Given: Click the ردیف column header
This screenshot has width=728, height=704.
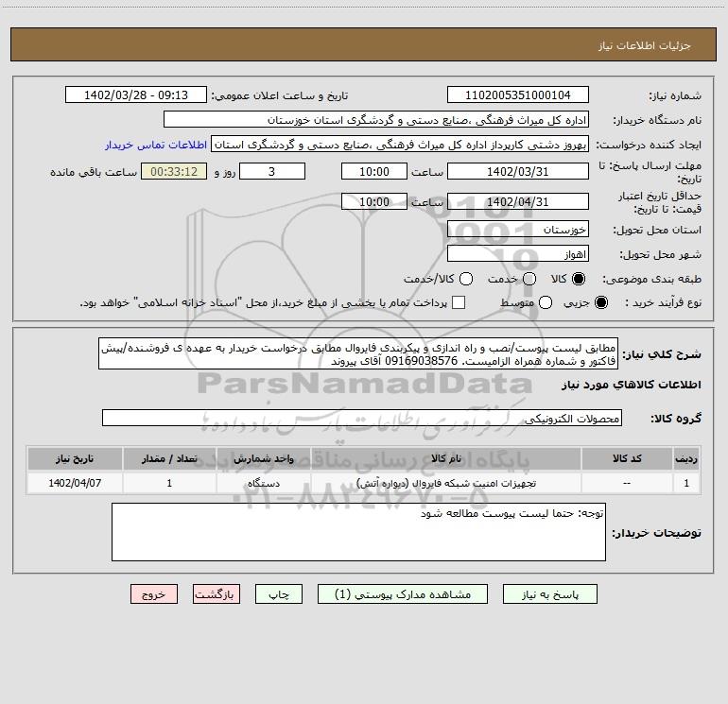Looking at the screenshot, I should [686, 458].
